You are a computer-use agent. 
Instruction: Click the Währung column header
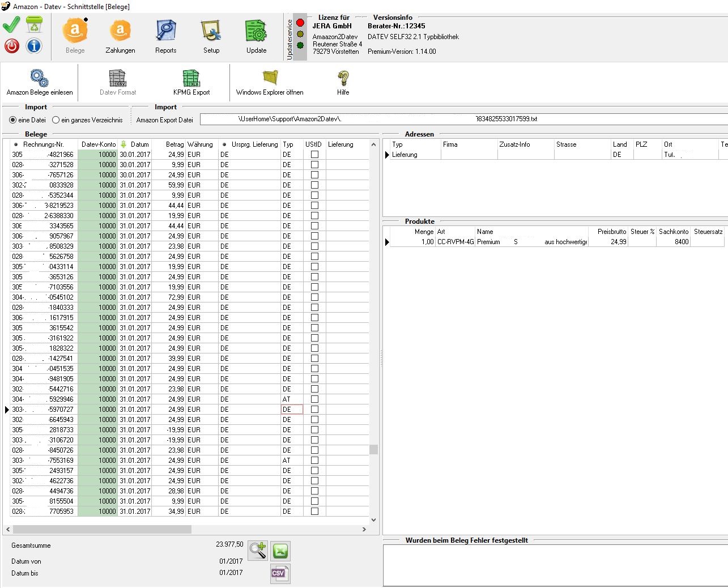pyautogui.click(x=202, y=144)
